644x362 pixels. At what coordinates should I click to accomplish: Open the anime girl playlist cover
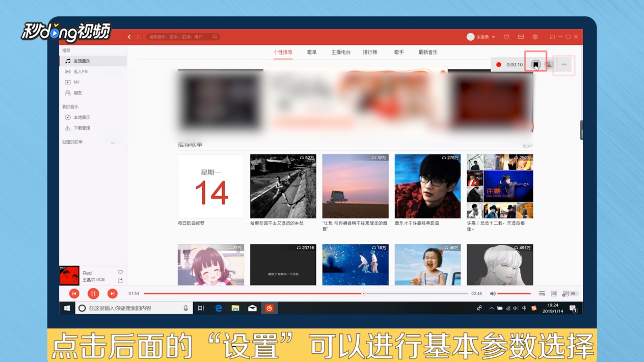tap(211, 265)
